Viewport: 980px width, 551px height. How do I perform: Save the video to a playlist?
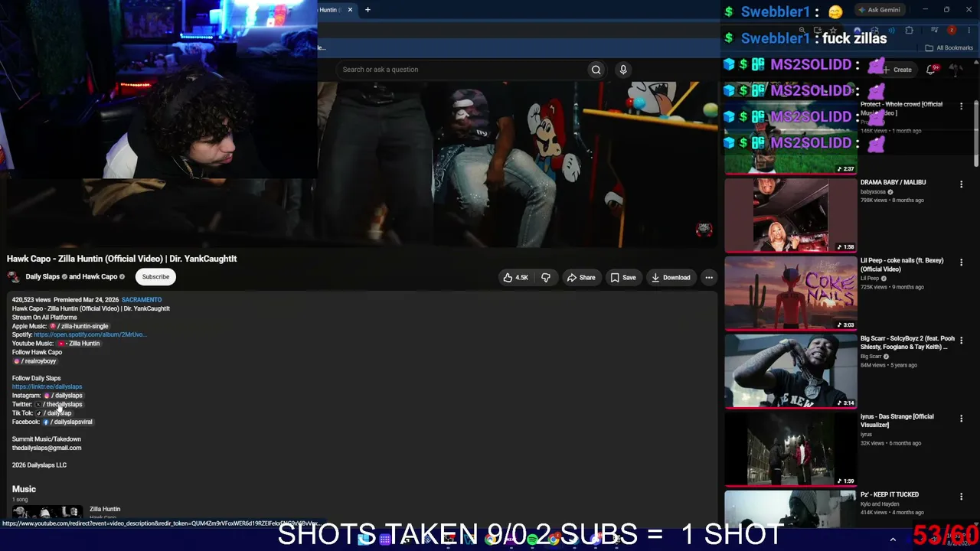click(x=622, y=278)
